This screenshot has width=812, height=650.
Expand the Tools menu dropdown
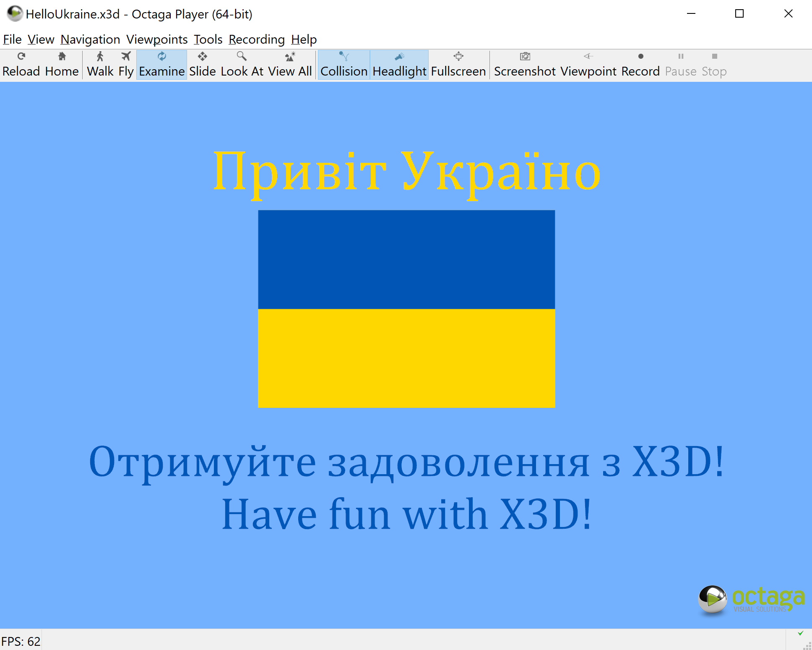click(x=208, y=39)
